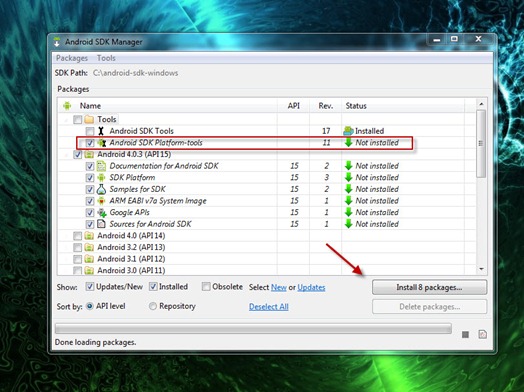
Task: Click the Updates selection link
Action: (311, 287)
